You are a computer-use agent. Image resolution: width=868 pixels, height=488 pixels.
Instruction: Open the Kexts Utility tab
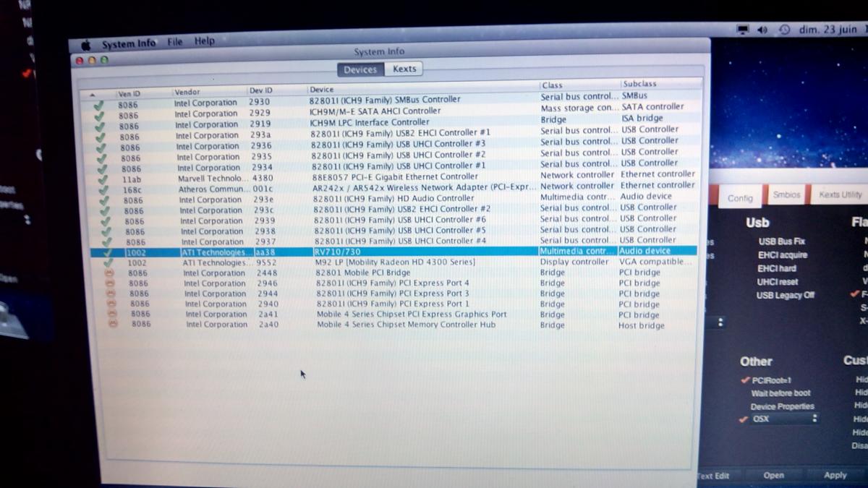click(840, 194)
